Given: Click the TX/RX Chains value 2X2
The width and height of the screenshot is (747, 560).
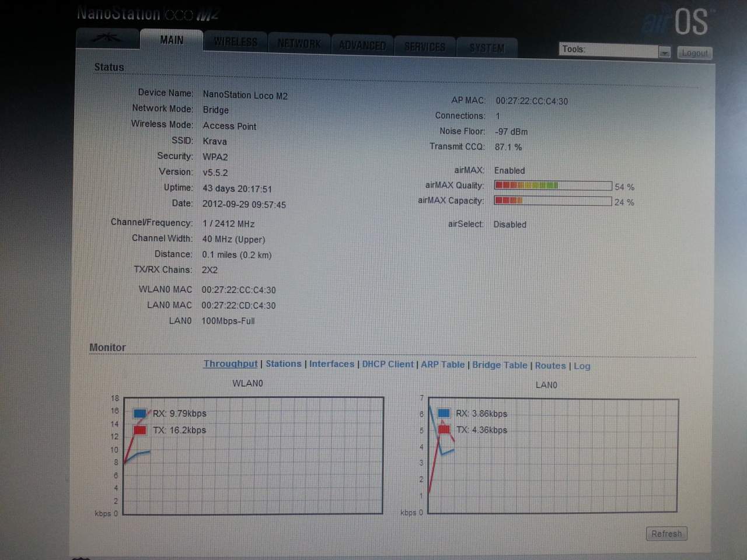Looking at the screenshot, I should pos(210,270).
